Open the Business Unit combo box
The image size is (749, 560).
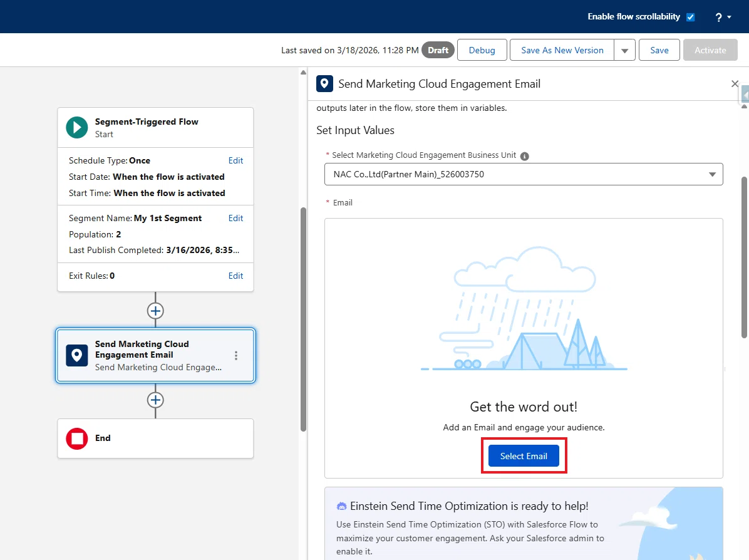[x=523, y=174]
